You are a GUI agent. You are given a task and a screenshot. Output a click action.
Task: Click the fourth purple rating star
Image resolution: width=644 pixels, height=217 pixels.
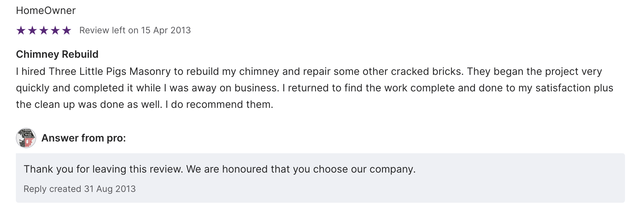pos(55,30)
